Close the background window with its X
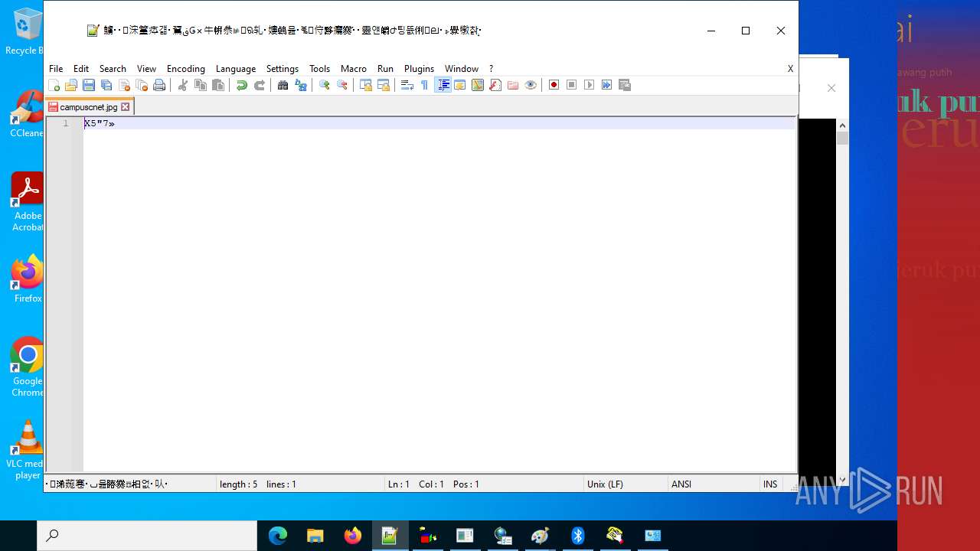Screen dimensions: 980x551 click(831, 88)
